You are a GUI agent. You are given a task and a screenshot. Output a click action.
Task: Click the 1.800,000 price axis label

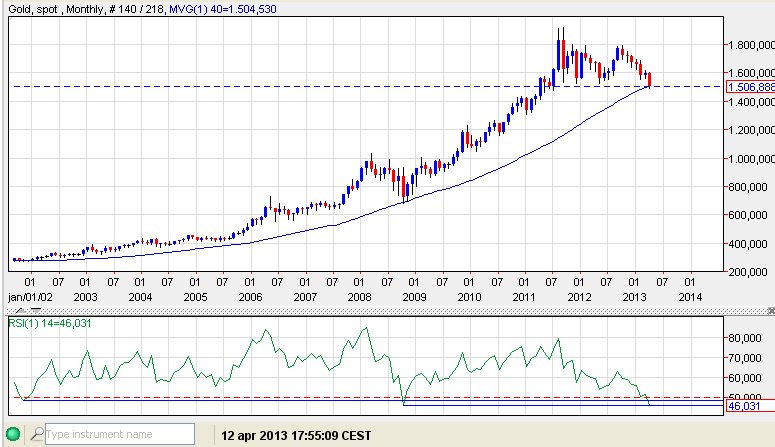click(751, 45)
